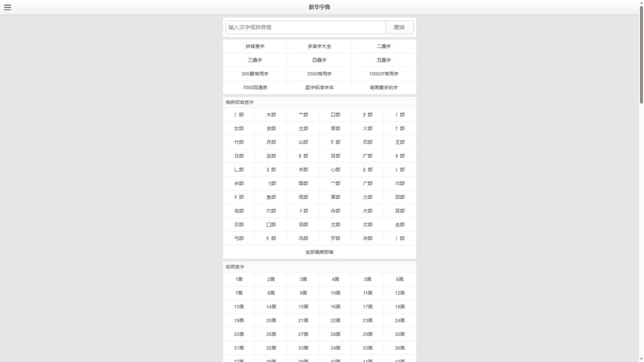Pick 巾部 radical
The height and width of the screenshot is (362, 644).
[x=400, y=184]
